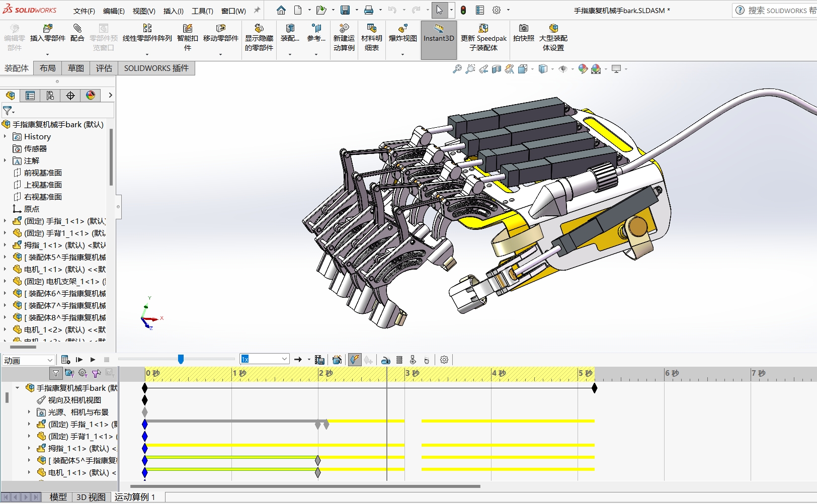Viewport: 817px width, 504px height.
Task: Click the Motor icon in motion toolbar
Action: (386, 360)
